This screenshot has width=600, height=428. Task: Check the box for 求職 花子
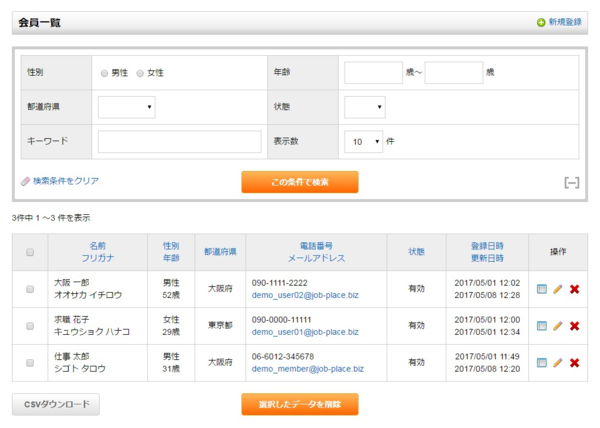point(30,326)
